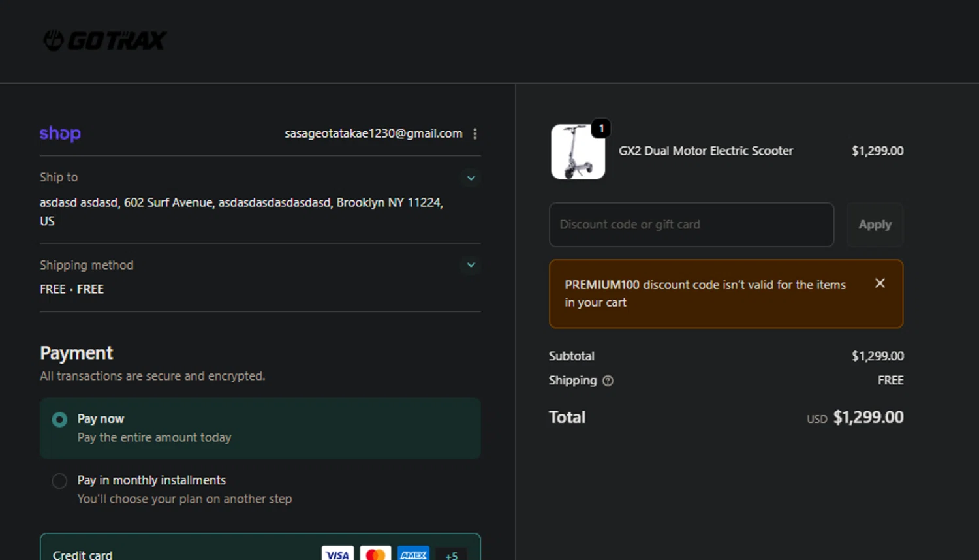Click the Shipping method label
This screenshot has width=979, height=560.
[x=87, y=265]
